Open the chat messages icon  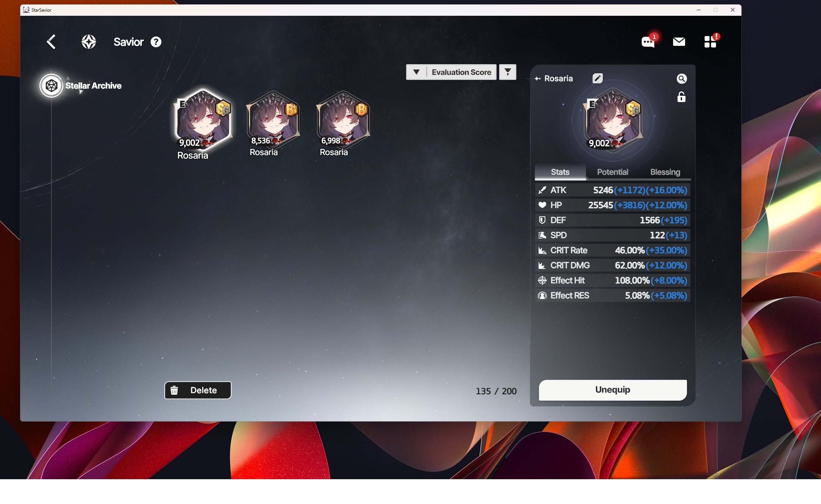click(x=648, y=42)
